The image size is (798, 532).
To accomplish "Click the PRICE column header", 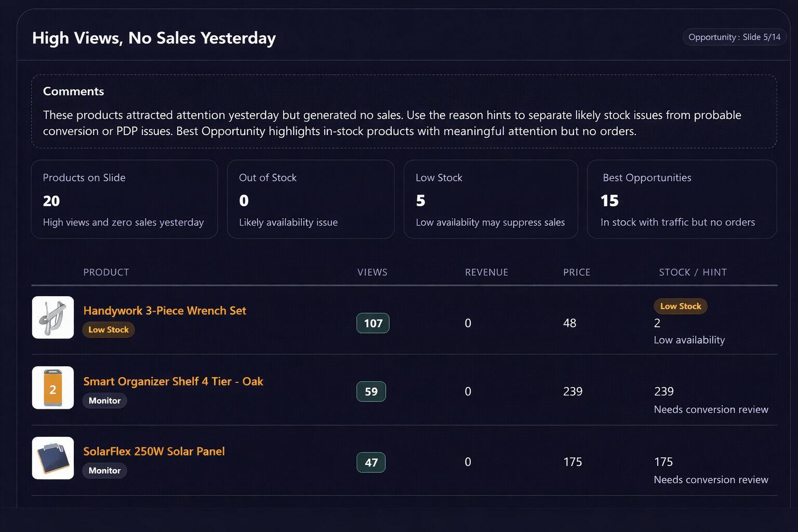I will click(577, 272).
